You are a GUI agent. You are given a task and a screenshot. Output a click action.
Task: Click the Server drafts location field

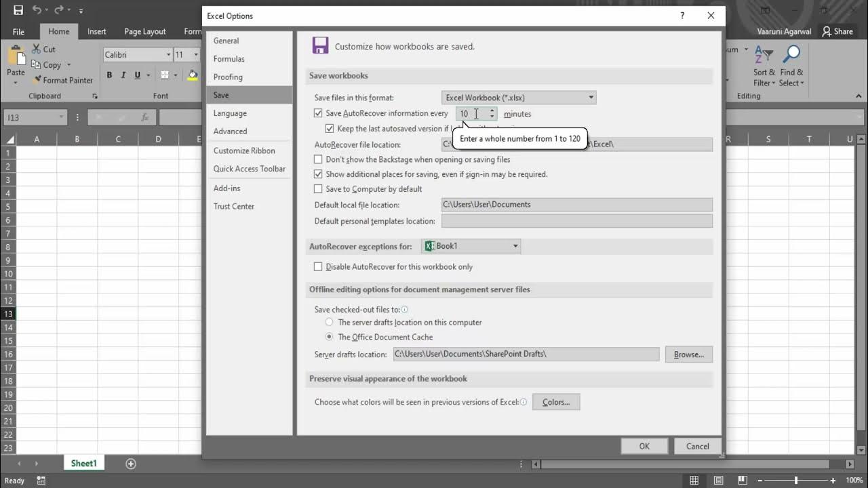(x=526, y=354)
